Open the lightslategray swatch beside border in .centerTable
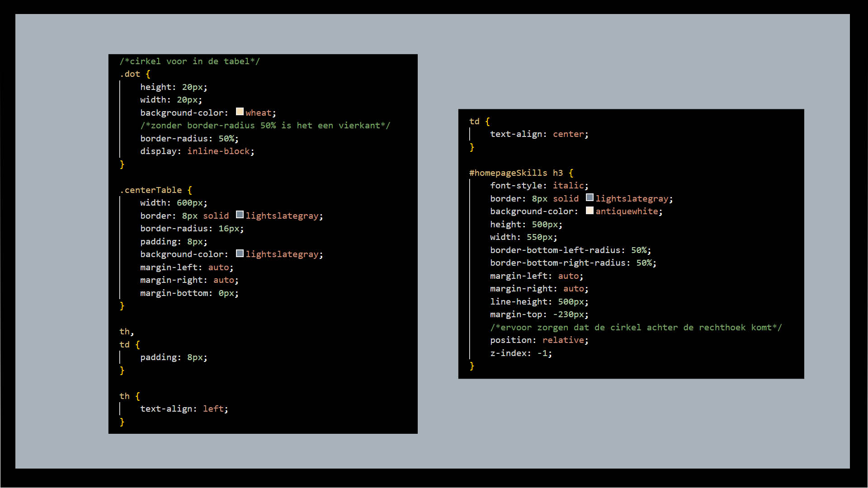Screen dimensions: 868x488 (240, 215)
